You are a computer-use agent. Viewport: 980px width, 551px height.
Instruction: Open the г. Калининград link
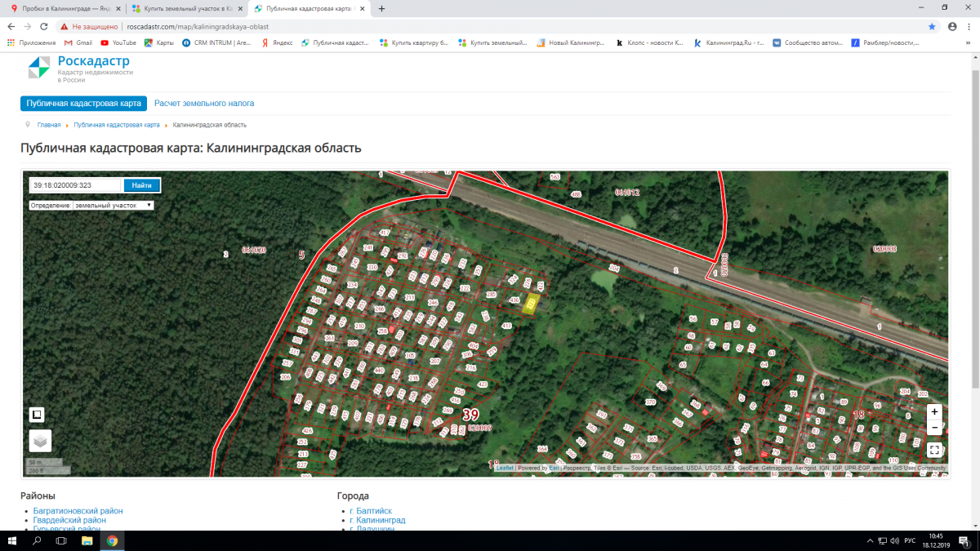[x=381, y=520]
